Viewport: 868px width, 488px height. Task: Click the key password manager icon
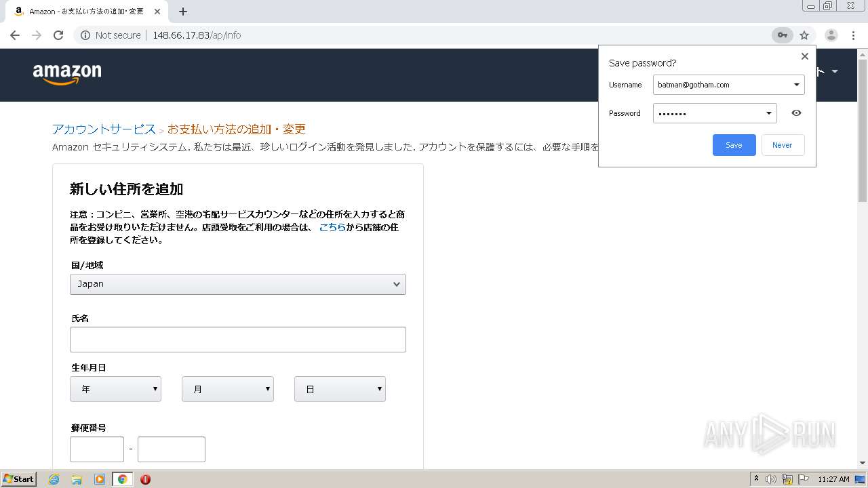(x=782, y=35)
